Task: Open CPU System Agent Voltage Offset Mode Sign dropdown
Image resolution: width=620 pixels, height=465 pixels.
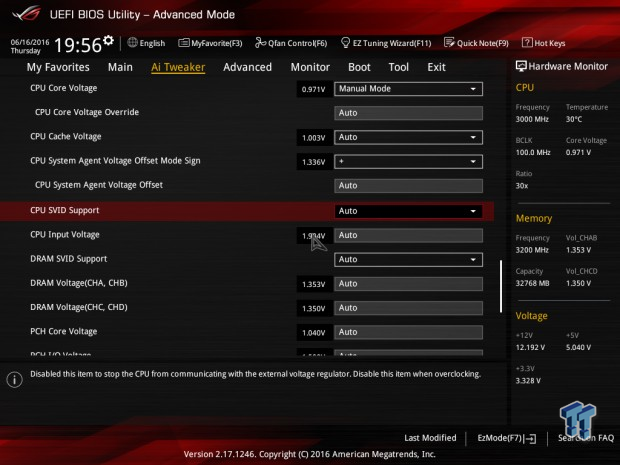Action: tap(408, 162)
